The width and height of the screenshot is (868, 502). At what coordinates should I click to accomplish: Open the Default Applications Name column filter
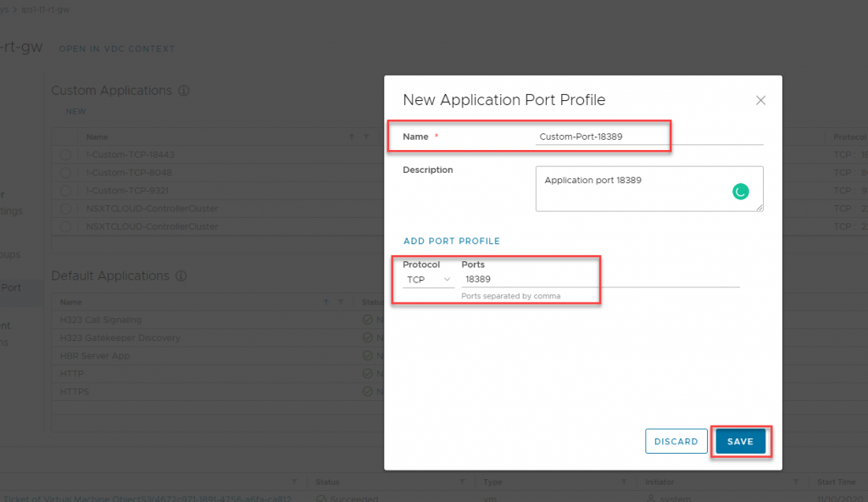[341, 302]
